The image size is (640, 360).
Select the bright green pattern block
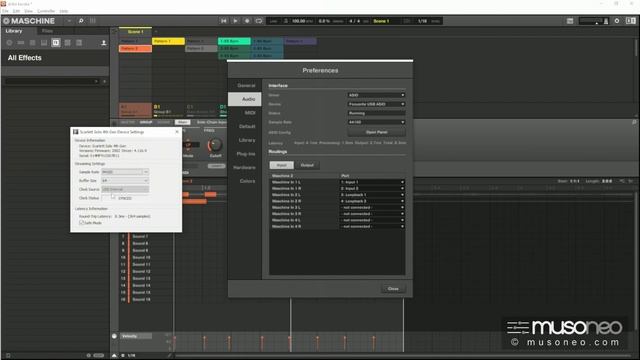tap(234, 41)
